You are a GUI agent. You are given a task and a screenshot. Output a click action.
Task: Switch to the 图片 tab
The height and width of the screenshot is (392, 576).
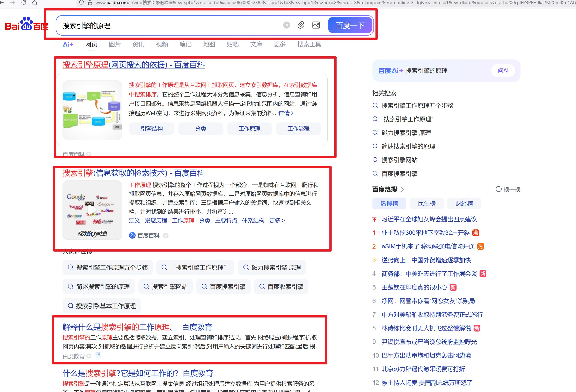pos(115,44)
